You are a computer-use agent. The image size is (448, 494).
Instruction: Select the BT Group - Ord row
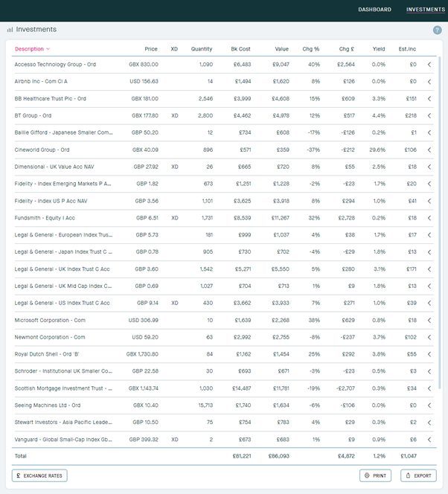[33, 116]
